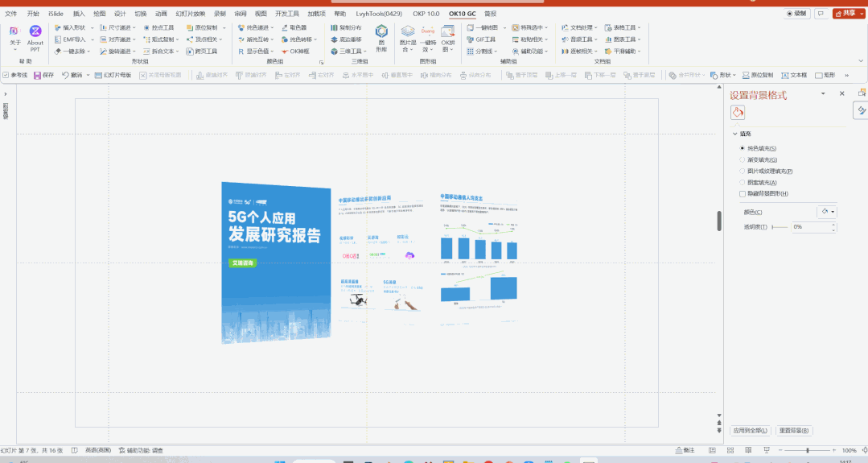Open the 图形库 shape library

point(381,38)
